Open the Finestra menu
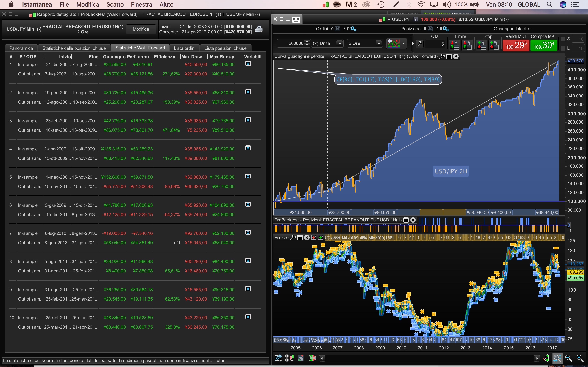Screen dimensions: 588x367 point(141,4)
